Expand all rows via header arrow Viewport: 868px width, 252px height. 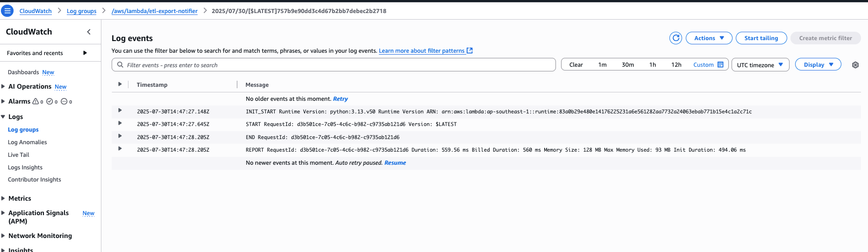click(120, 84)
